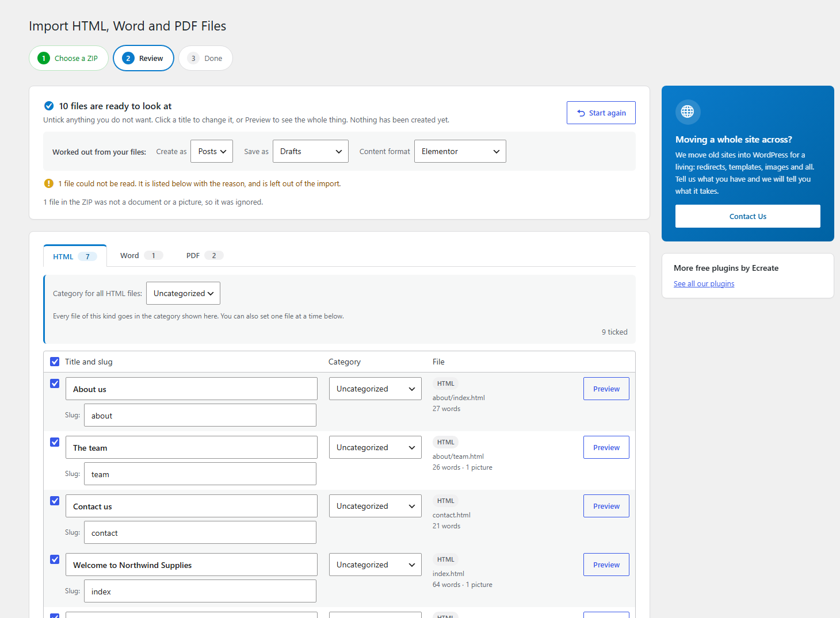This screenshot has width=840, height=618.
Task: Open the Save as Drafts dropdown
Action: point(311,151)
